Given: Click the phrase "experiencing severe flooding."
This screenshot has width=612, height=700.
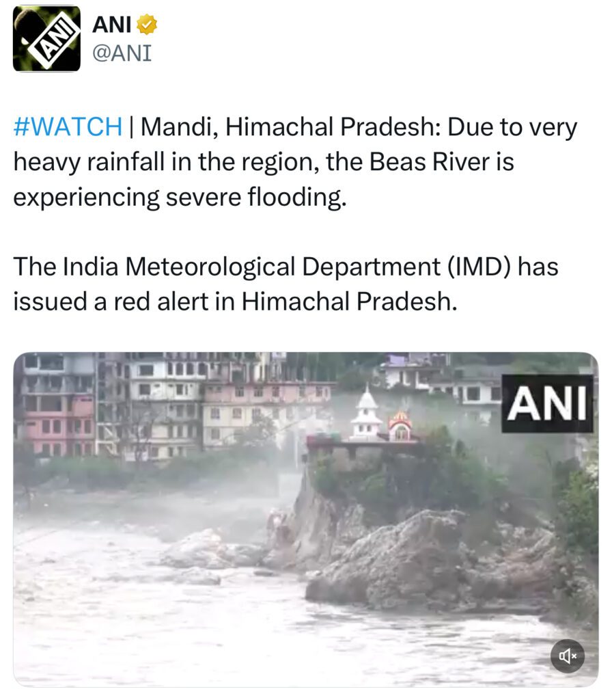Looking at the screenshot, I should click(180, 197).
